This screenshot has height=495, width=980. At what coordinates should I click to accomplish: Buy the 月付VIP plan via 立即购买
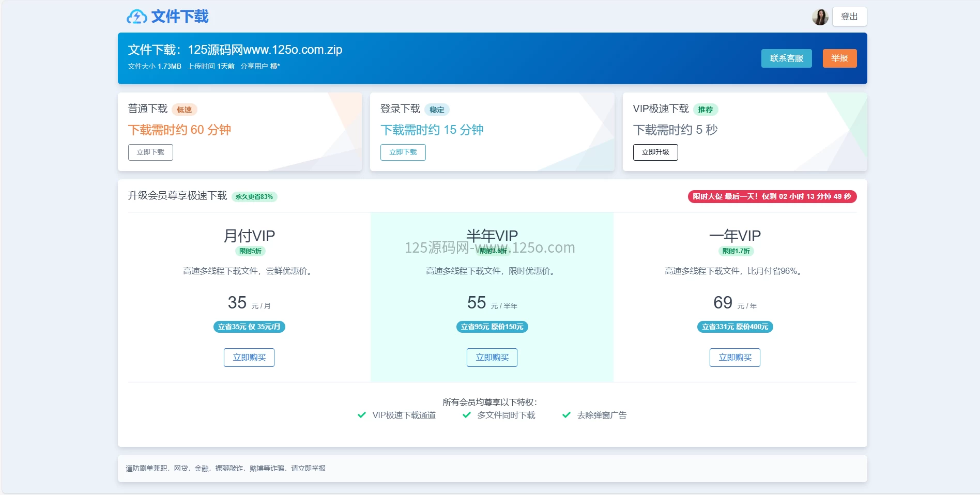coord(249,358)
